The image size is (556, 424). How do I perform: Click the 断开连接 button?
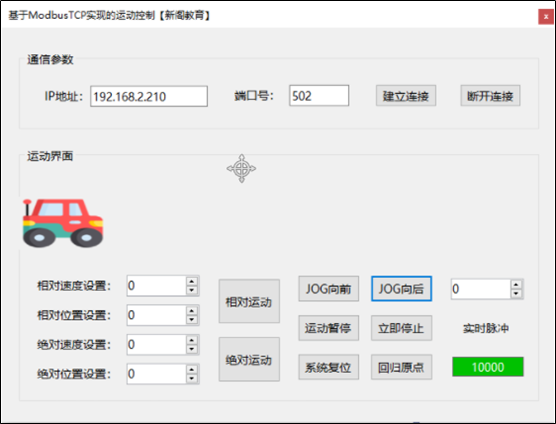(490, 96)
